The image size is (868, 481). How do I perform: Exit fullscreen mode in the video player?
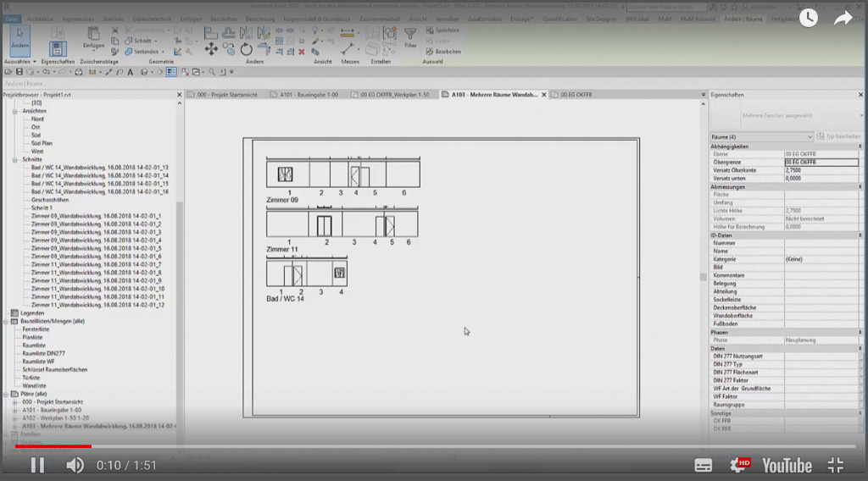point(835,465)
